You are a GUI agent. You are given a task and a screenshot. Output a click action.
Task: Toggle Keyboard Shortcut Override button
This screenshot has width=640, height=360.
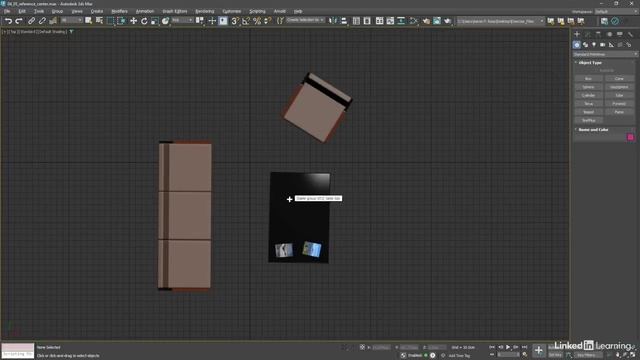pos(223,21)
